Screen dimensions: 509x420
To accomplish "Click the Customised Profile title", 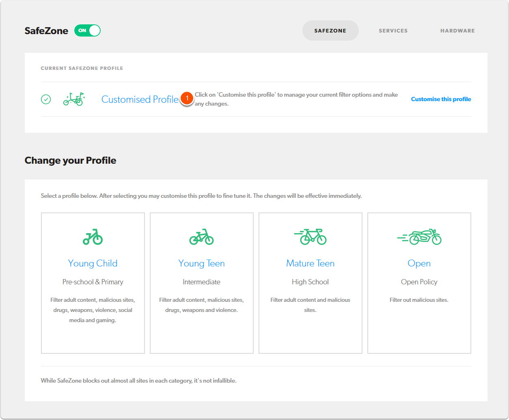I will click(140, 99).
